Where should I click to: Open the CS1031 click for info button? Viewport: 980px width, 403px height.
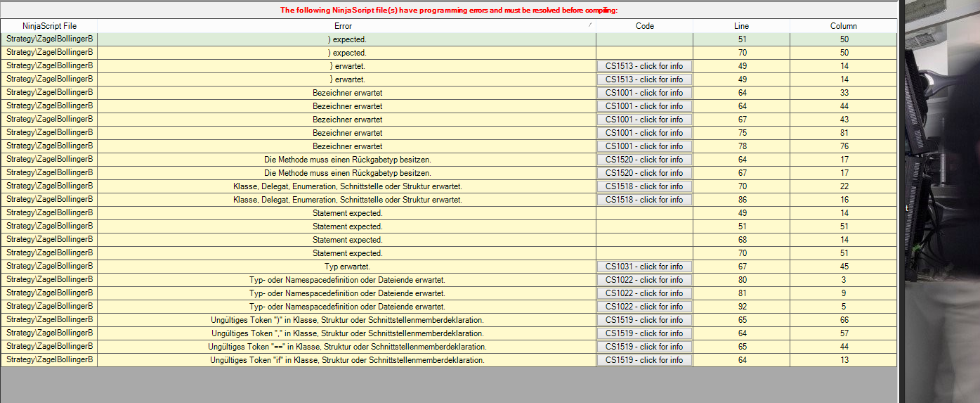[644, 267]
